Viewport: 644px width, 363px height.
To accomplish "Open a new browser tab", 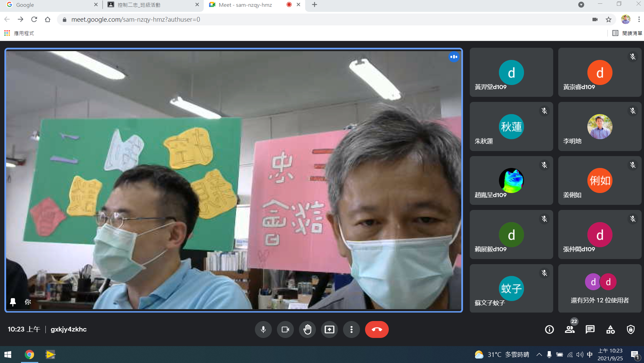I will [315, 5].
